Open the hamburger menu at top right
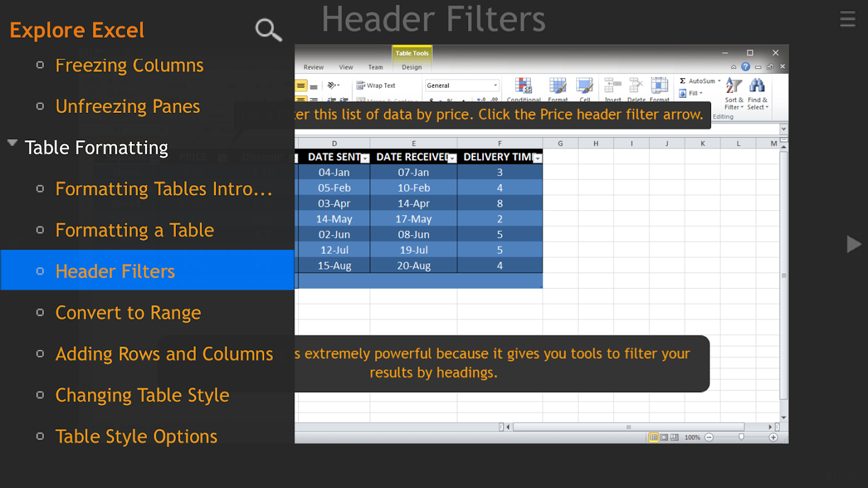The width and height of the screenshot is (868, 488). (x=847, y=19)
